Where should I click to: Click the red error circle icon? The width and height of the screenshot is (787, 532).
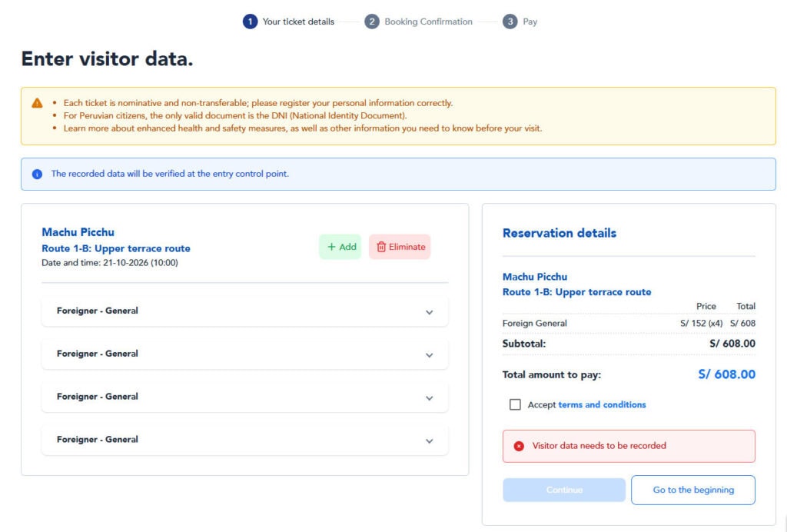[x=519, y=446]
